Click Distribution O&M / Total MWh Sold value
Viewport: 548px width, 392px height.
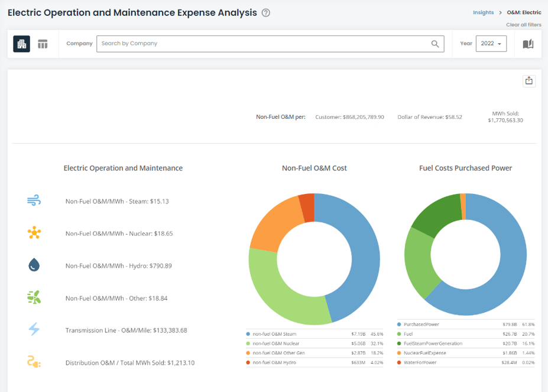130,363
